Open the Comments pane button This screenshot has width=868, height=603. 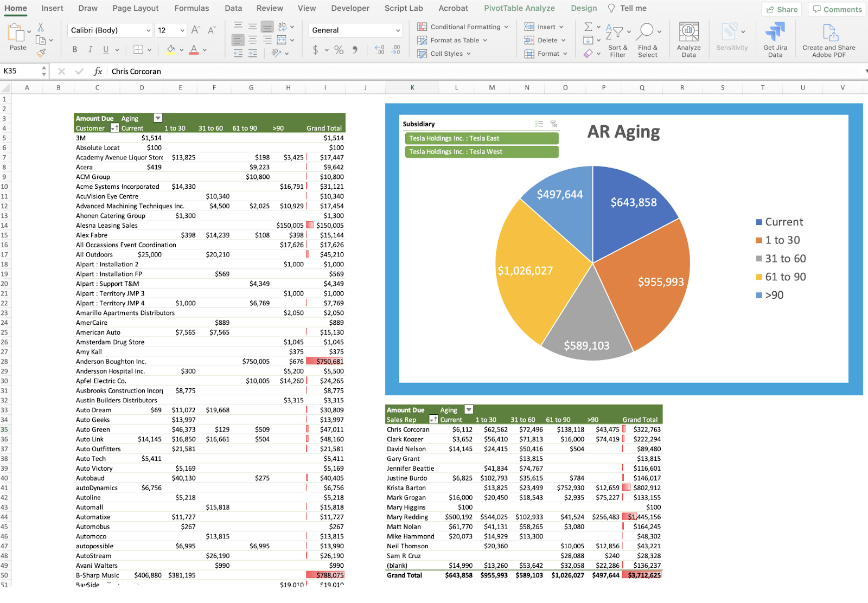pyautogui.click(x=837, y=9)
